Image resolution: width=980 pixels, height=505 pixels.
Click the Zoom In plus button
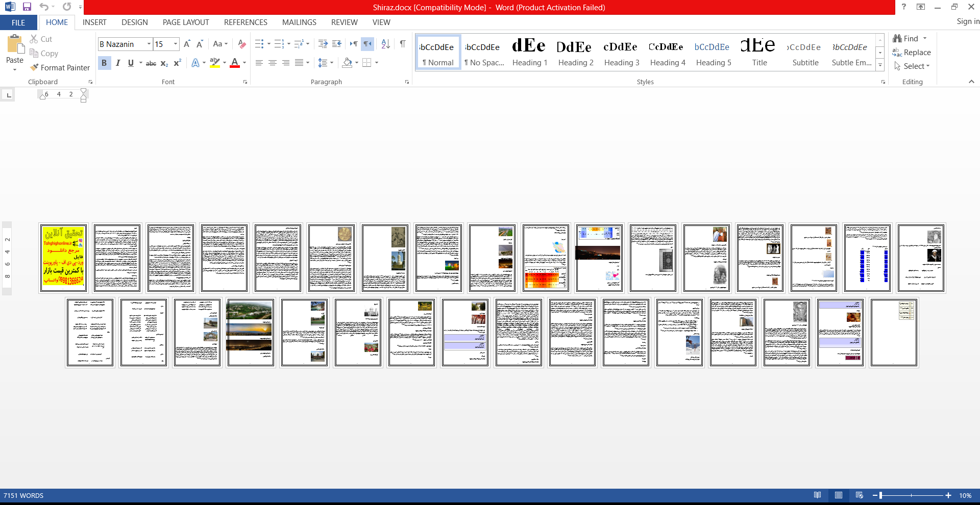948,495
